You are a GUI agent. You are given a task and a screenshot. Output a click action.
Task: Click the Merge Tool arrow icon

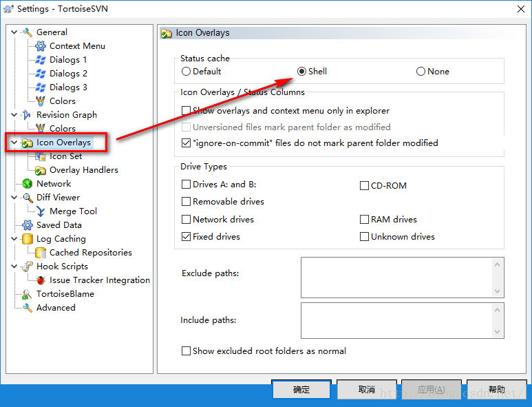click(41, 211)
